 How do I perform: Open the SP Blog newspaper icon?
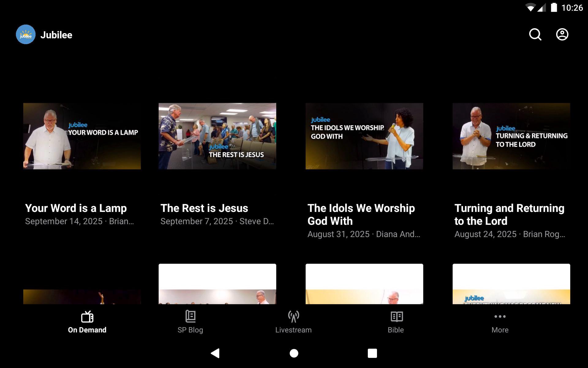tap(190, 316)
